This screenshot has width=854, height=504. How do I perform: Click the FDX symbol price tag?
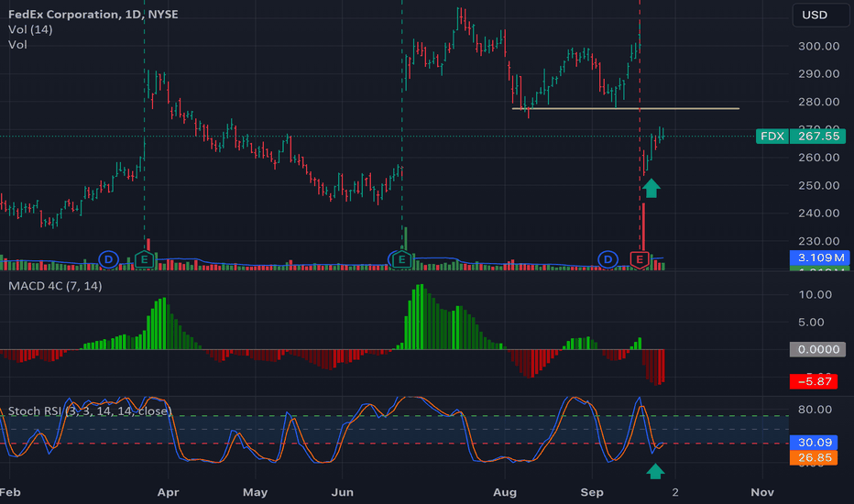click(x=772, y=137)
